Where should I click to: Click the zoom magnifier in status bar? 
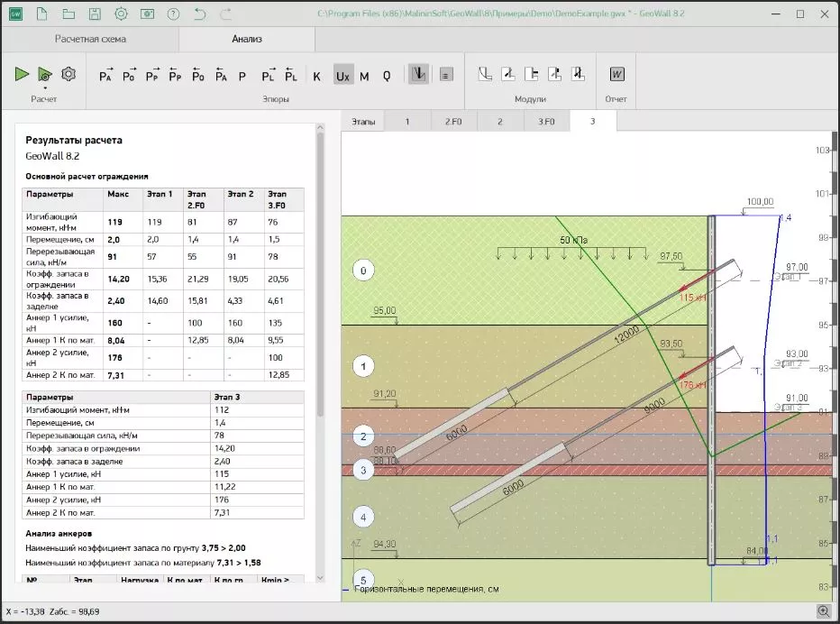pyautogui.click(x=823, y=611)
